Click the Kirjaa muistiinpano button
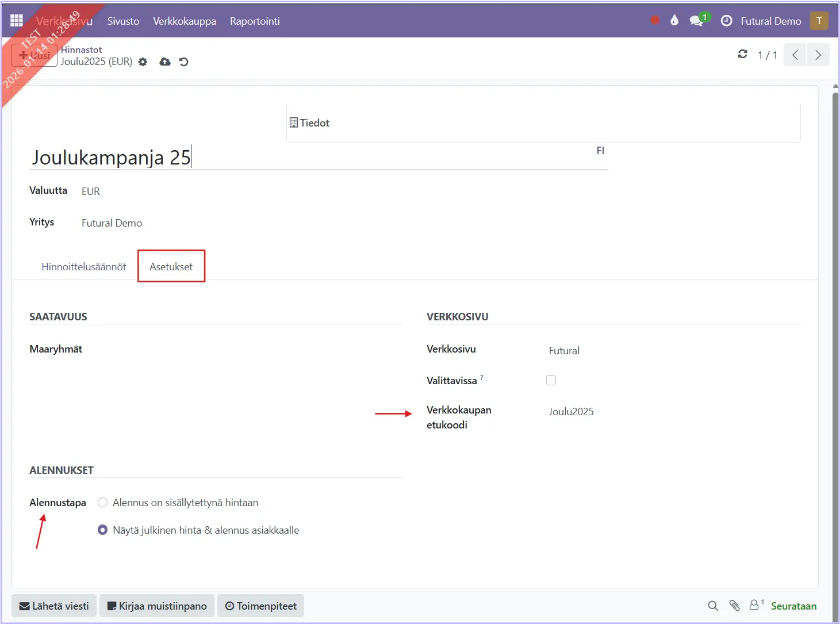 click(157, 606)
